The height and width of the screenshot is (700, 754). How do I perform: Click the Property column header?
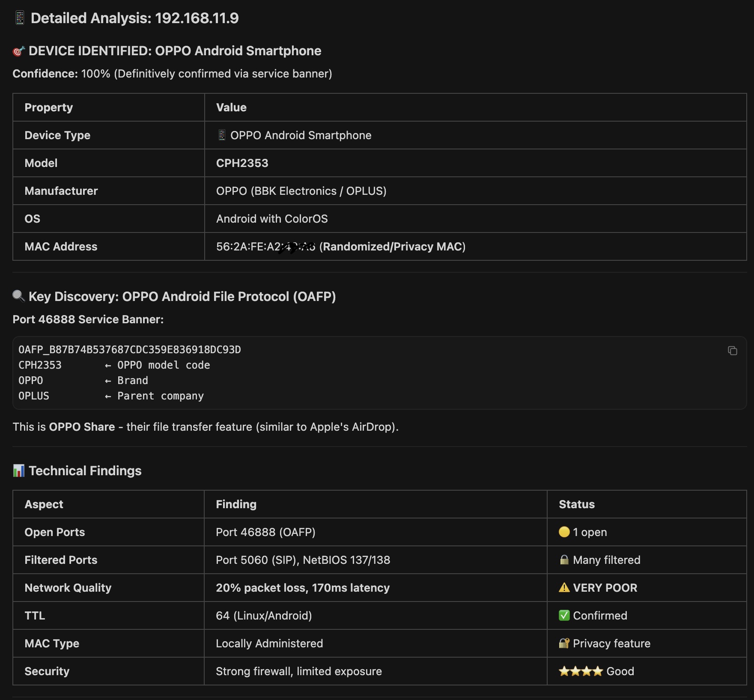pyautogui.click(x=49, y=107)
